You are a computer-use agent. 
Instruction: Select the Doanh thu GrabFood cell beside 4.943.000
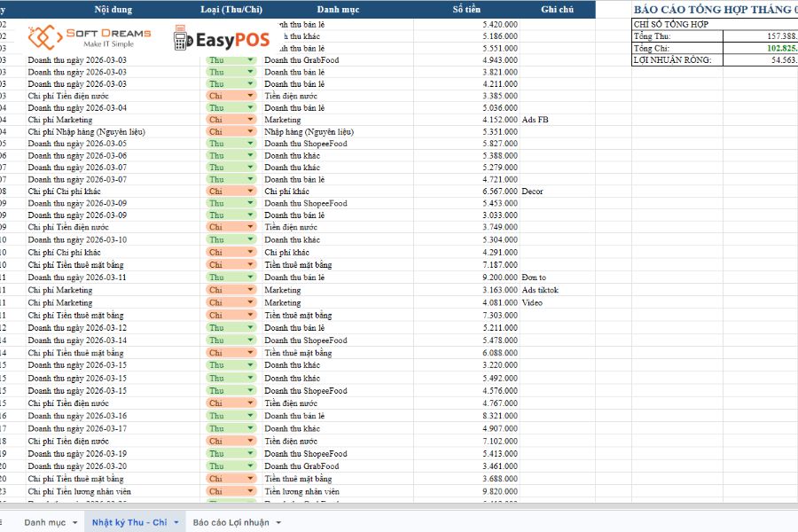coord(338,60)
